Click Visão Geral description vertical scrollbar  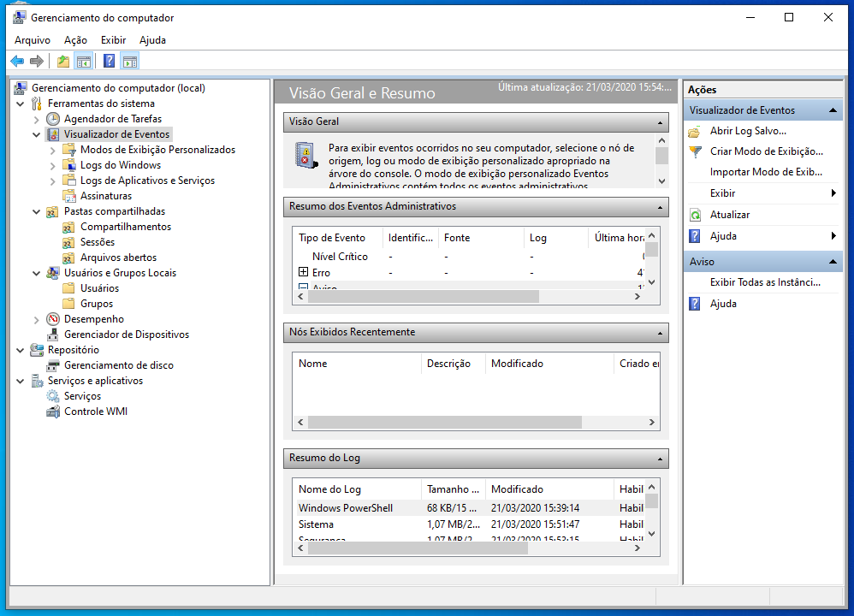tap(661, 161)
